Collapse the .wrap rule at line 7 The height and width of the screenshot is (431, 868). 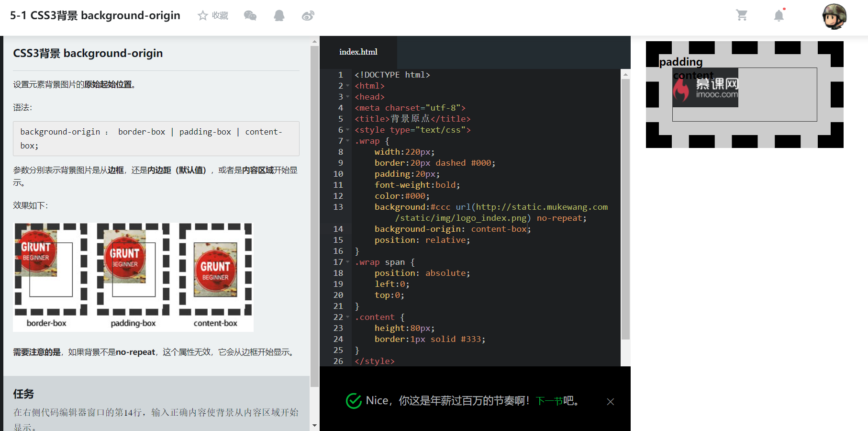[x=346, y=141]
